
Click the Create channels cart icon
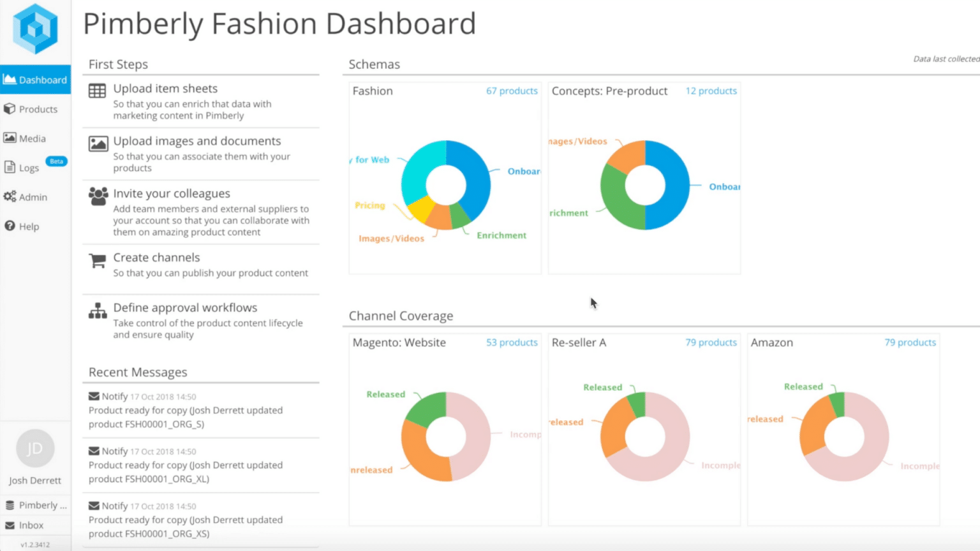tap(98, 260)
